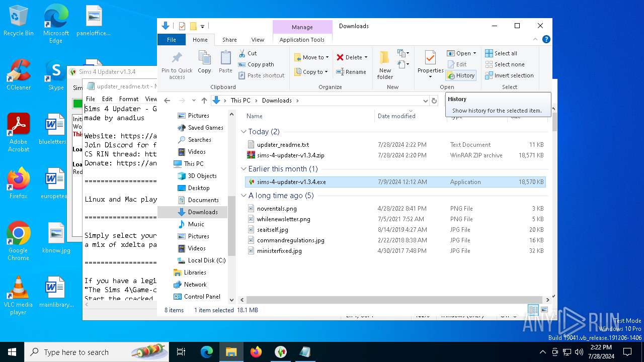The width and height of the screenshot is (644, 362).
Task: Open Customize Quick Access Toolbar dropdown
Action: (x=202, y=26)
